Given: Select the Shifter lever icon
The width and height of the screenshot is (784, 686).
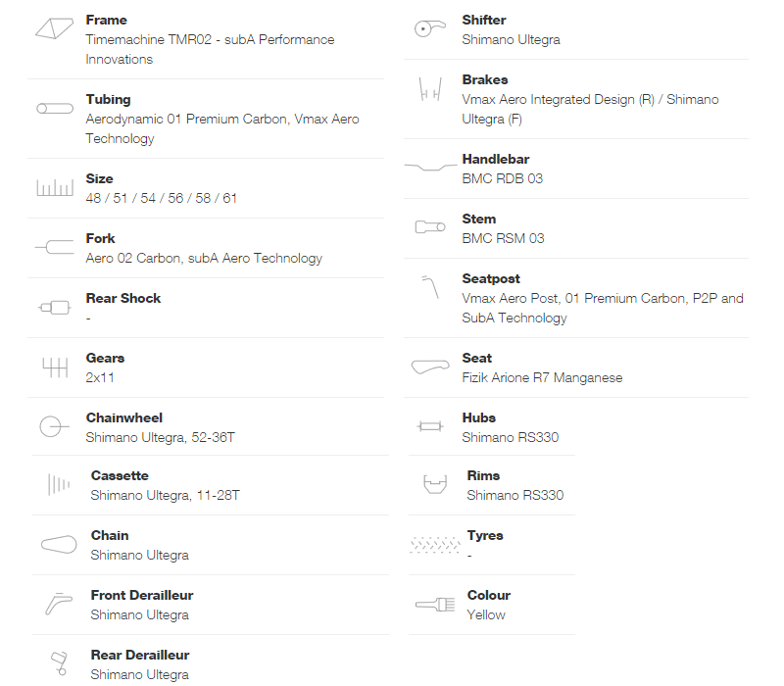Looking at the screenshot, I should tap(430, 28).
